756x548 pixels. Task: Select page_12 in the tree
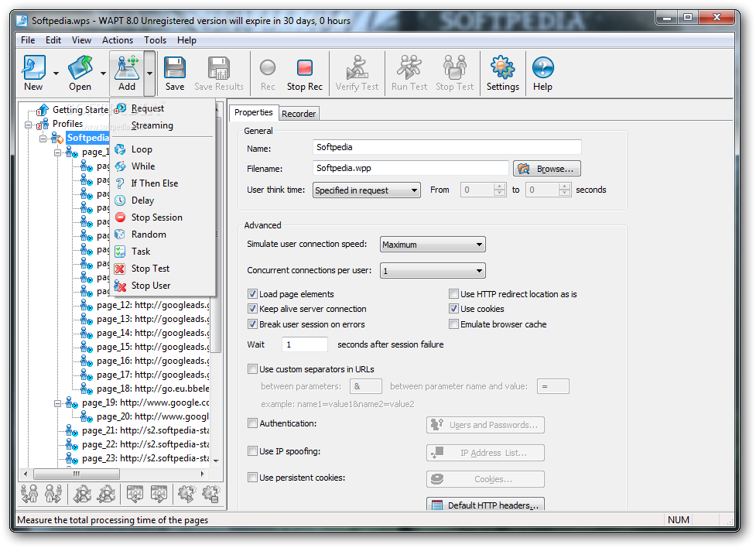click(153, 306)
